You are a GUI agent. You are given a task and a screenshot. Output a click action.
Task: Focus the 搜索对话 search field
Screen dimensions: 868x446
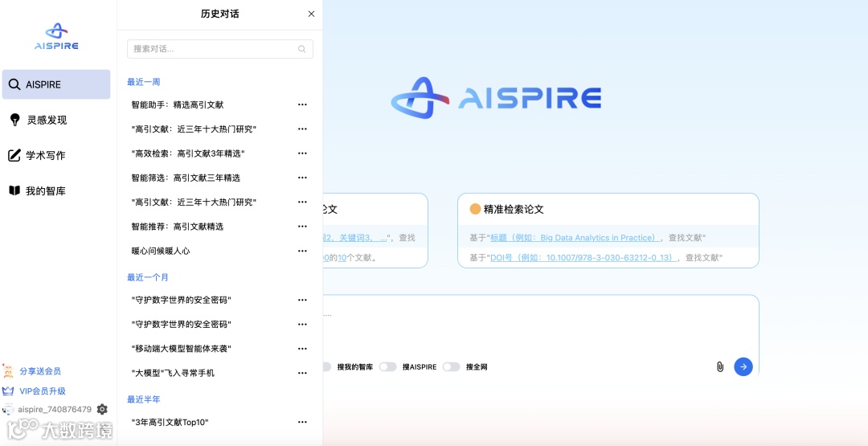tap(219, 49)
